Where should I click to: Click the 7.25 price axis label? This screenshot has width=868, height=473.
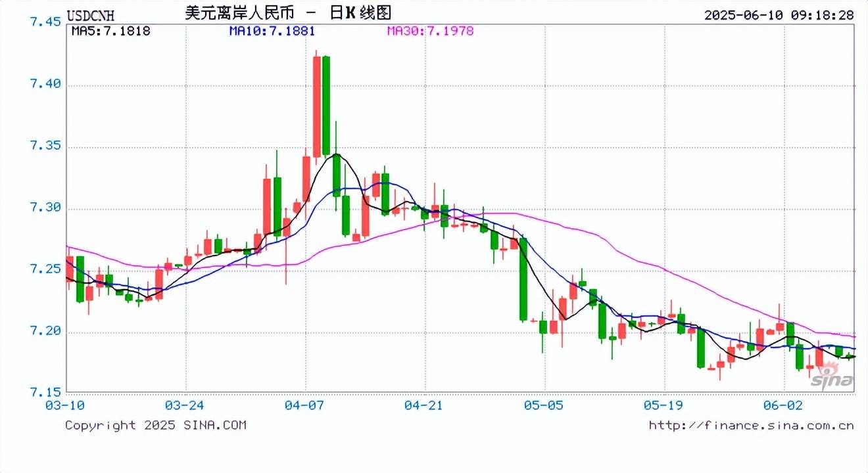(45, 269)
